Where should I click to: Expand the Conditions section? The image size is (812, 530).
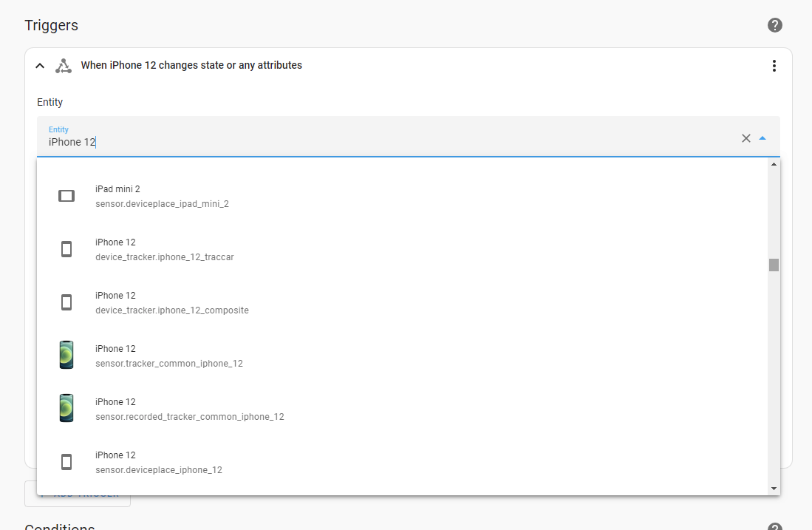[x=59, y=526]
